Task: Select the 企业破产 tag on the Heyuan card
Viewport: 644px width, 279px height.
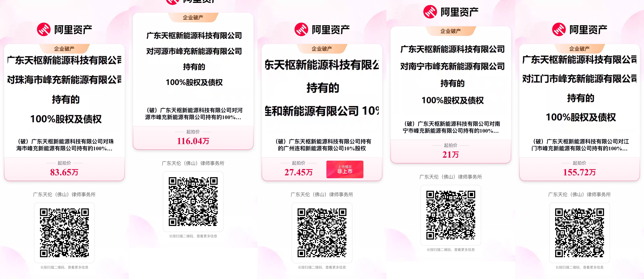Action: [x=193, y=17]
